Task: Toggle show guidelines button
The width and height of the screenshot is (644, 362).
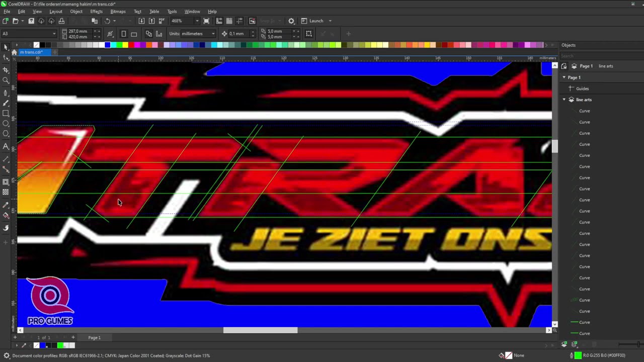Action: point(239,21)
